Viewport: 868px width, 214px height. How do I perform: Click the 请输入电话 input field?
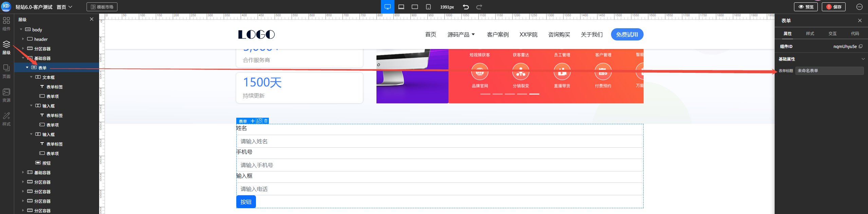pyautogui.click(x=440, y=189)
